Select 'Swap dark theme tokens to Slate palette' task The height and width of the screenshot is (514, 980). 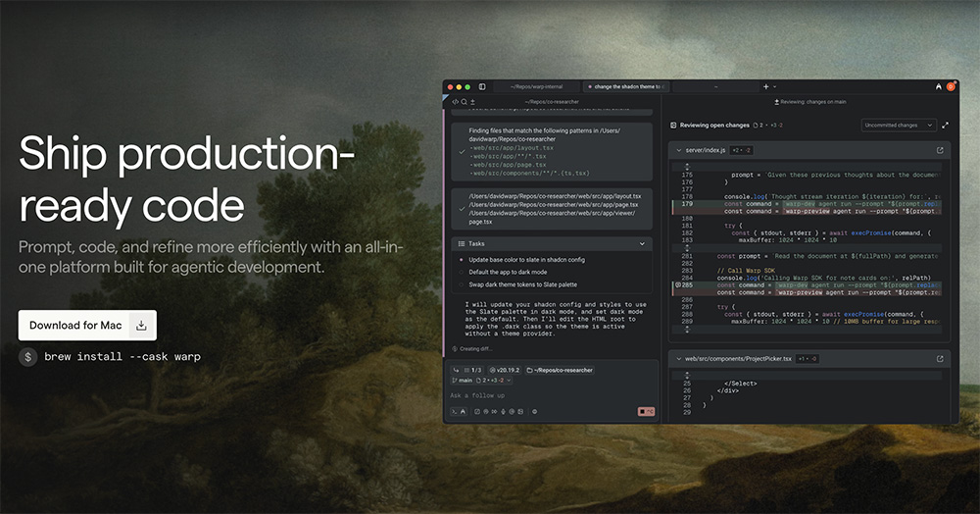click(462, 284)
